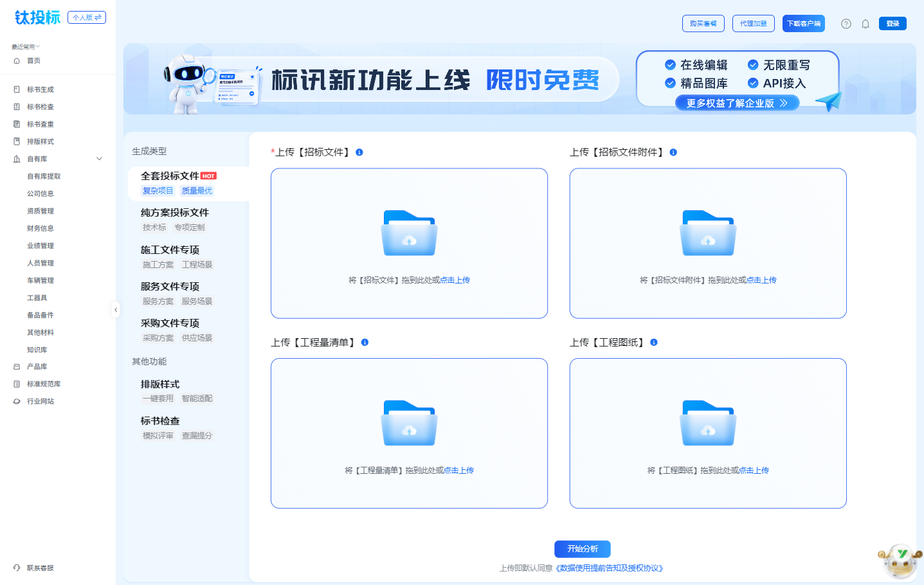Click the 登录 login button

click(x=892, y=24)
